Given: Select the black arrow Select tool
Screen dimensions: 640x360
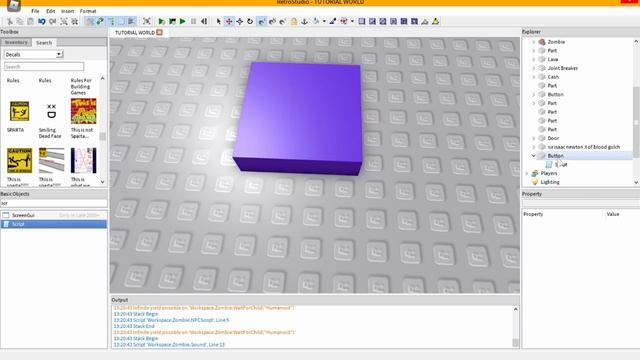Looking at the screenshot, I should pos(219,21).
